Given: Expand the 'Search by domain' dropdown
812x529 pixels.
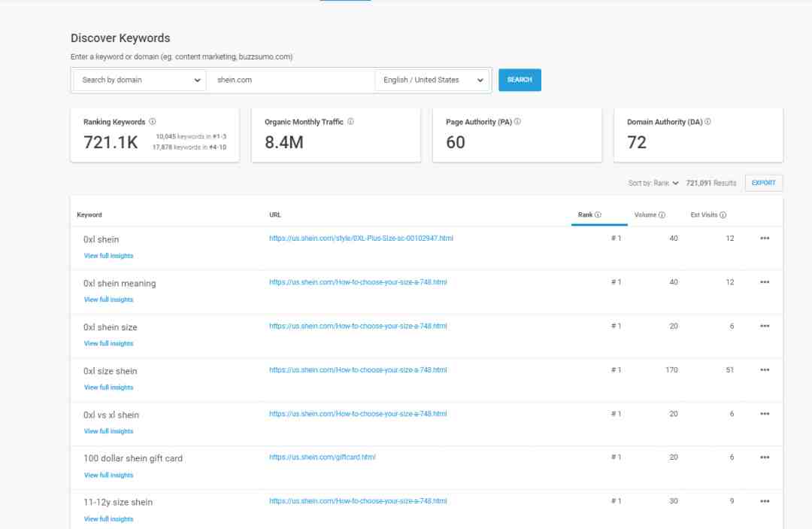Looking at the screenshot, I should point(139,81).
